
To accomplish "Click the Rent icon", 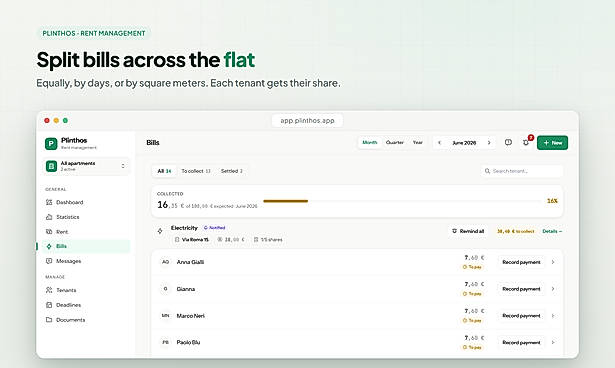I will coord(49,232).
